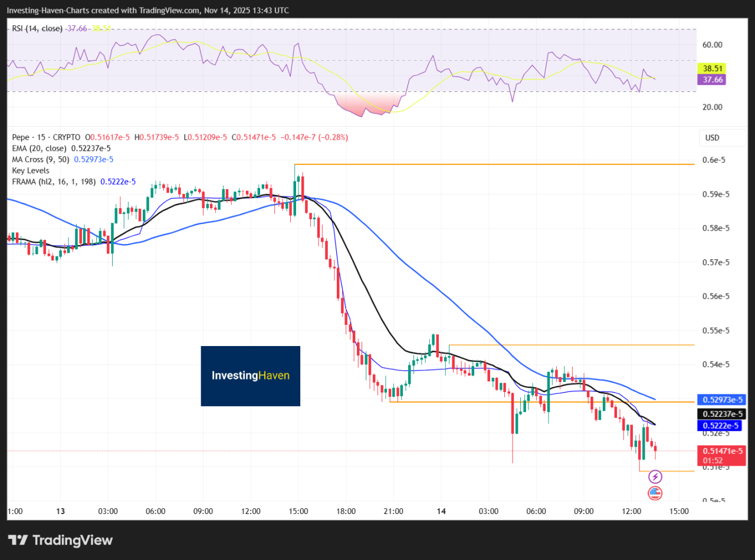Viewport: 755px width, 560px height.
Task: Click the dark blue FRAMA tag 0.5222e-5
Action: [719, 426]
